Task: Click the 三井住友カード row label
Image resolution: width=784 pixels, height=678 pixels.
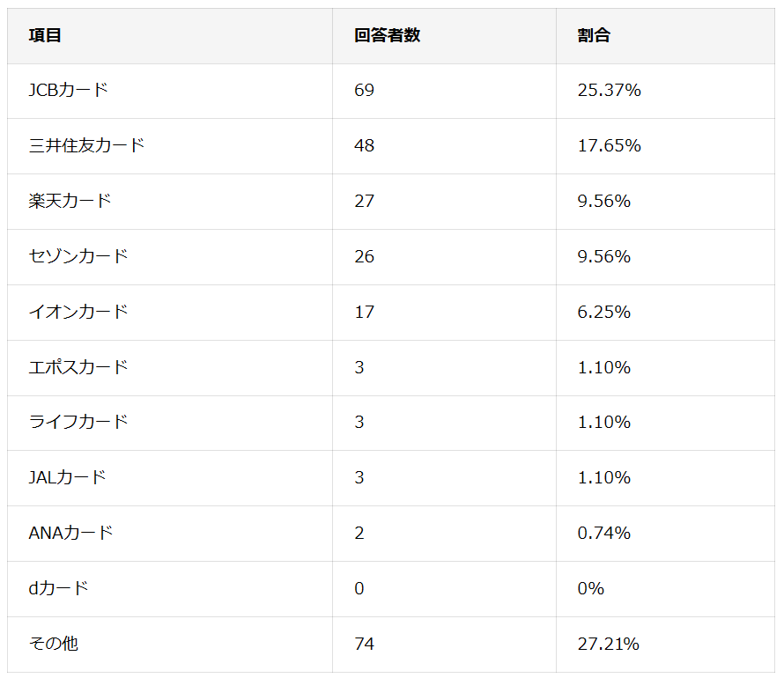Action: pyautogui.click(x=86, y=145)
